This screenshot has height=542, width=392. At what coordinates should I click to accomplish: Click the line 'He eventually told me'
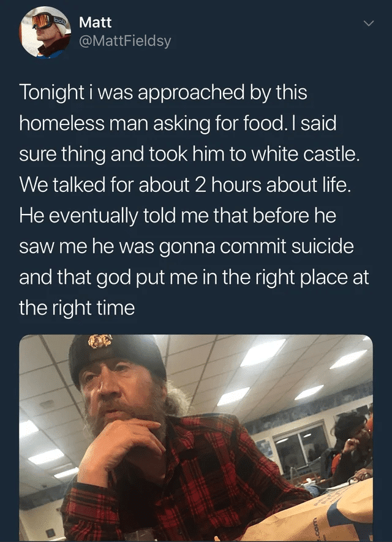pyautogui.click(x=114, y=216)
